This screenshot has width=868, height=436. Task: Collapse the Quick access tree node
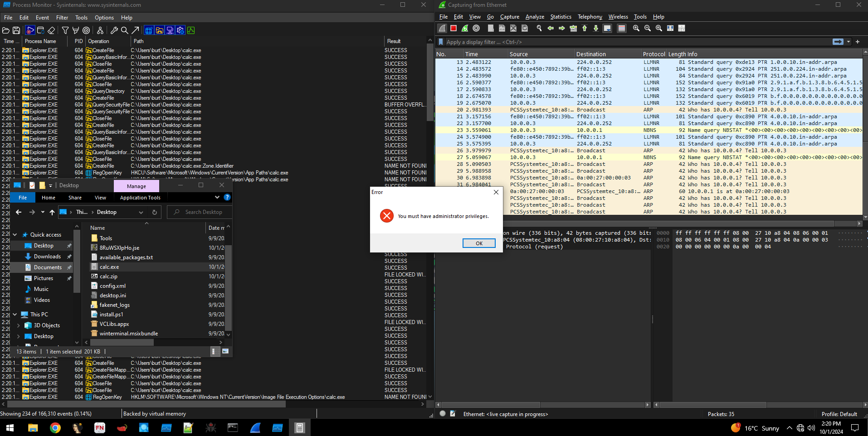click(x=15, y=235)
